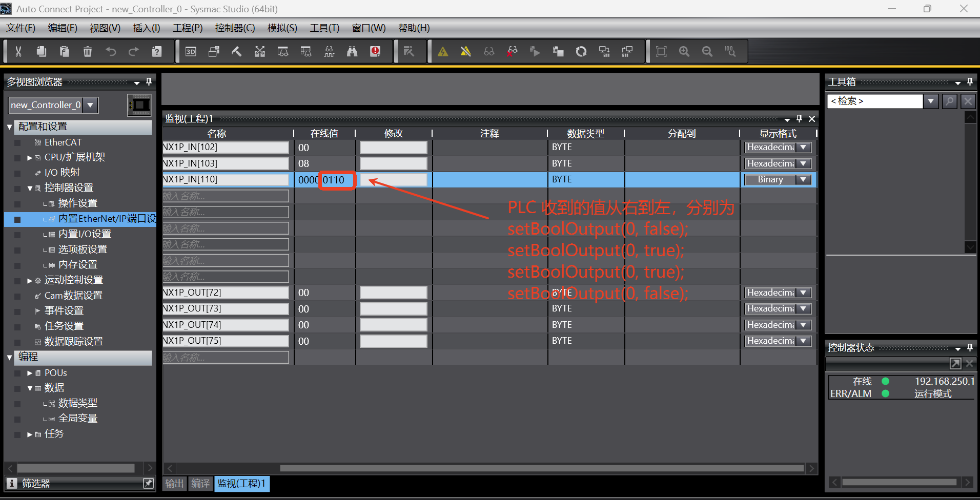
Task: Open display format dropdown for NX1P_IN[102]
Action: click(x=804, y=148)
